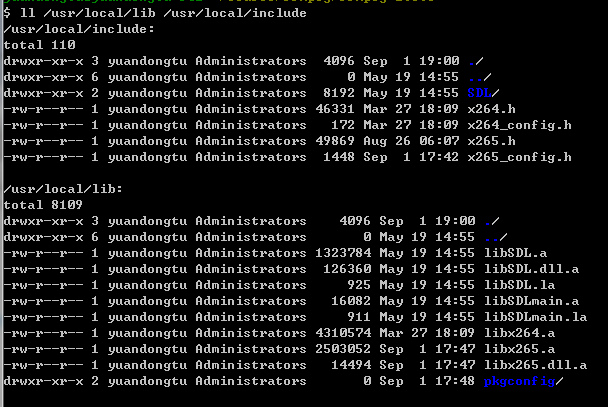Click file name libSDL.la
This screenshot has width=608, height=407.
(519, 285)
